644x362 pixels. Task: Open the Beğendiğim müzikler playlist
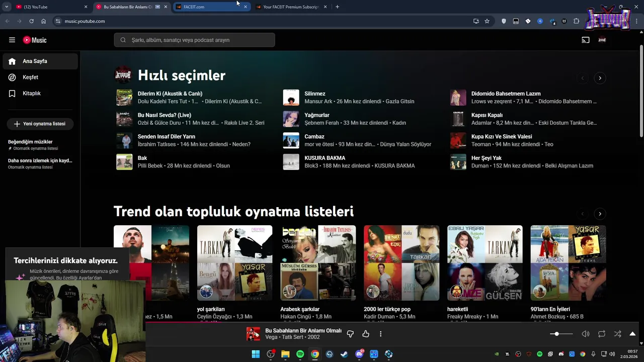click(40, 145)
